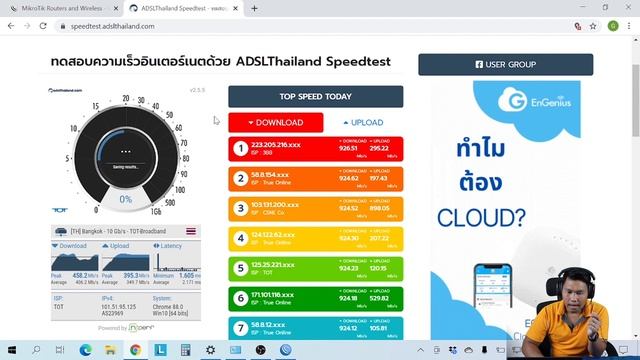Click the TOP SPEED TODAY header
Screen dimensions: 640x360
pos(316,96)
